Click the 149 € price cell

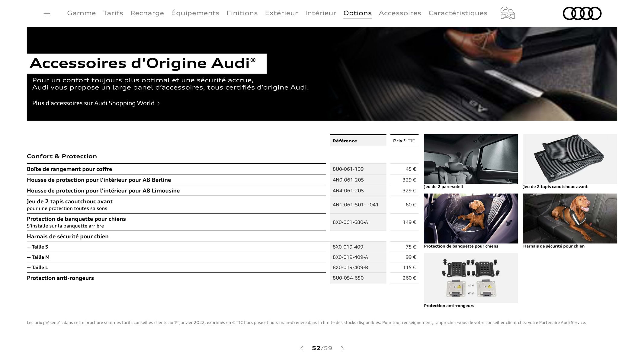404,222
